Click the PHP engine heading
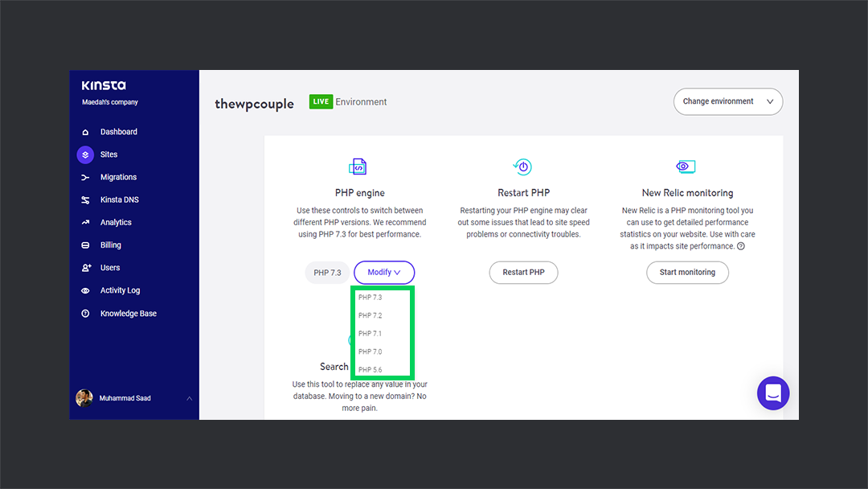The image size is (868, 489). 360,193
